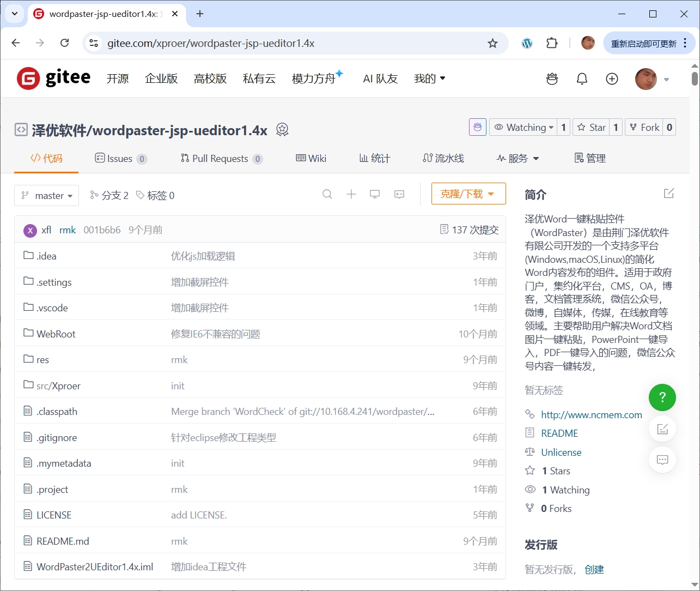This screenshot has width=700, height=591.
Task: Bookmark this page with the star icon
Action: click(492, 43)
